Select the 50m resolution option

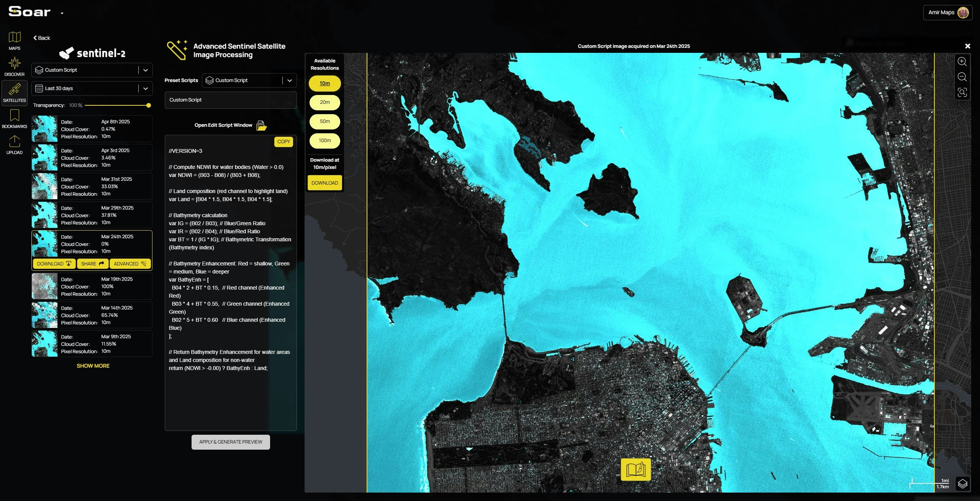tap(324, 121)
